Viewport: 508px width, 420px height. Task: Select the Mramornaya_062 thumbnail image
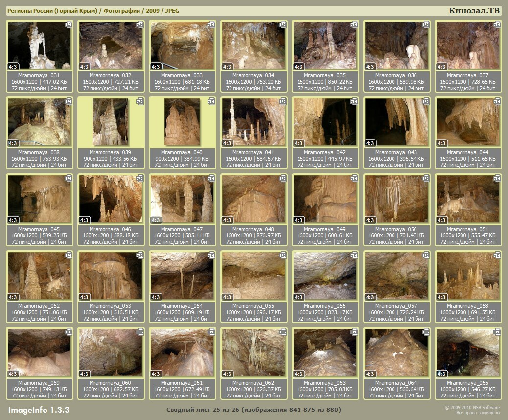pos(254,352)
